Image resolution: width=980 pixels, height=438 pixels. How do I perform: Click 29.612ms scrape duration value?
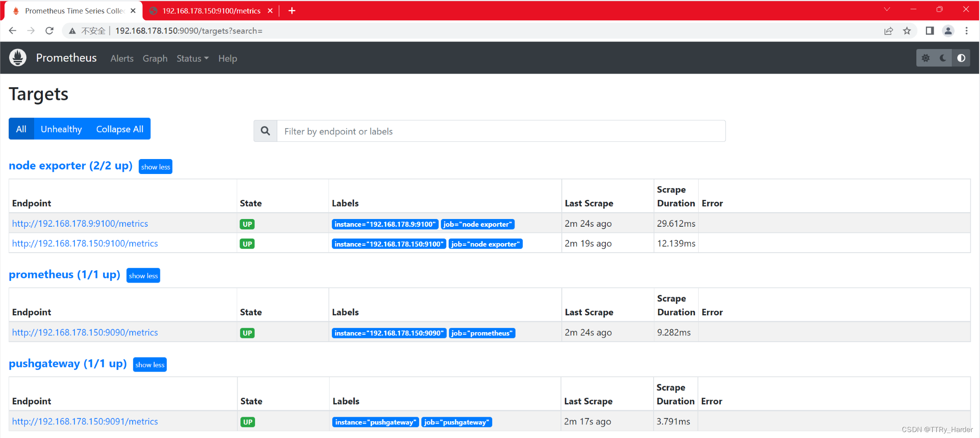click(x=676, y=224)
